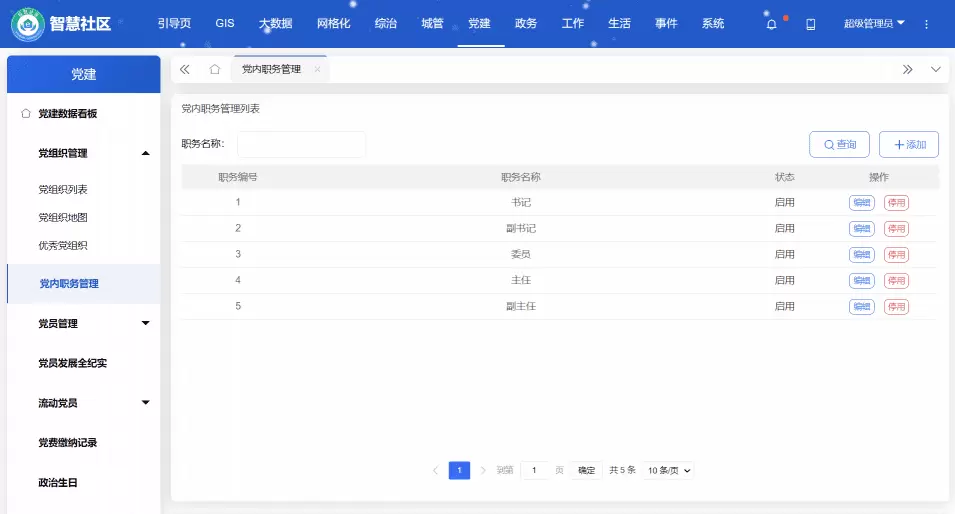Close the 党内职务管理 tab
The height and width of the screenshot is (514, 955).
tap(317, 69)
